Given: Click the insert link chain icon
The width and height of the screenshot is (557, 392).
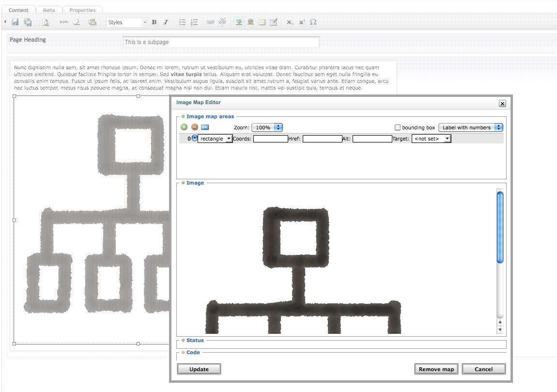Looking at the screenshot, I should pyautogui.click(x=210, y=22).
